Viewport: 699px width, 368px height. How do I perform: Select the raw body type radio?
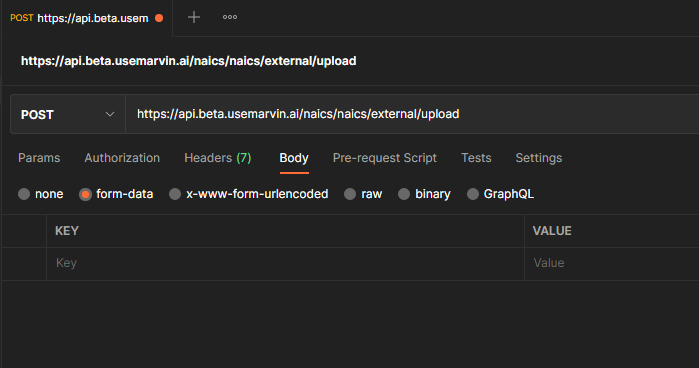click(x=350, y=194)
